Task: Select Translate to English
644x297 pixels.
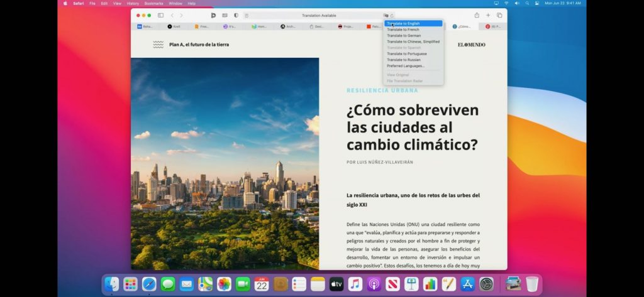Action: point(413,23)
